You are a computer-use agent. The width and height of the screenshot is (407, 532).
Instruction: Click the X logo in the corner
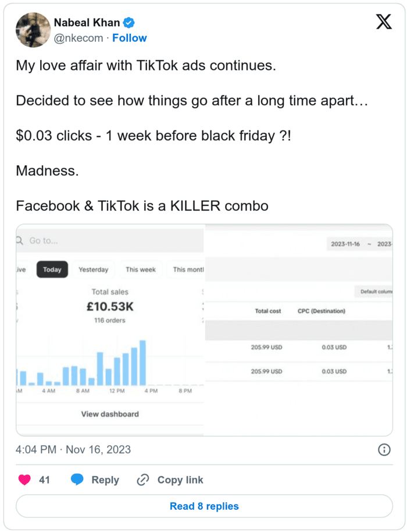pos(384,22)
